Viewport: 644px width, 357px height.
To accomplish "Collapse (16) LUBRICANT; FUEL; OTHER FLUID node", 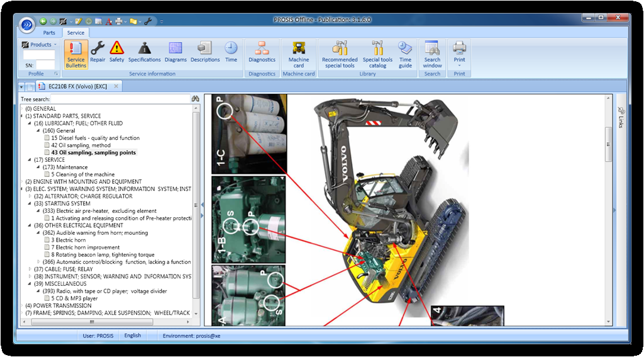I will pos(30,123).
